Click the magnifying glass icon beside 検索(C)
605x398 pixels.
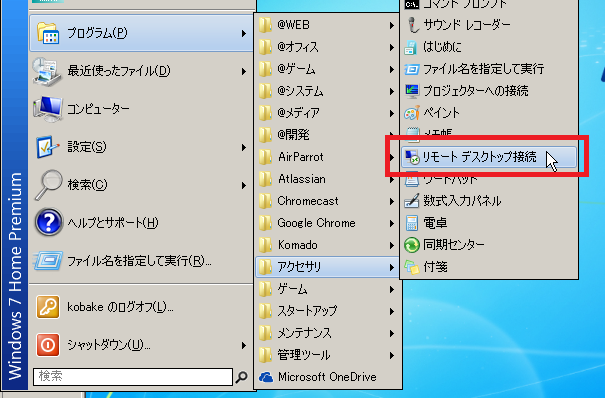tap(49, 184)
